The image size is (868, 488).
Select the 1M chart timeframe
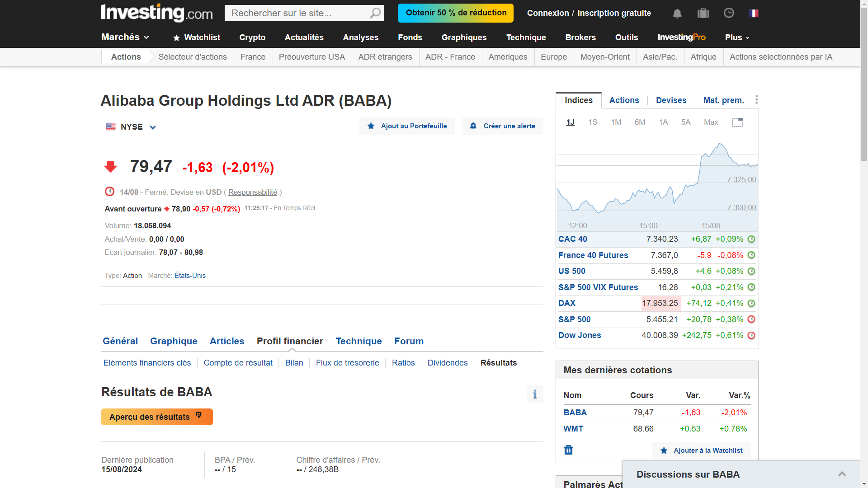(616, 122)
